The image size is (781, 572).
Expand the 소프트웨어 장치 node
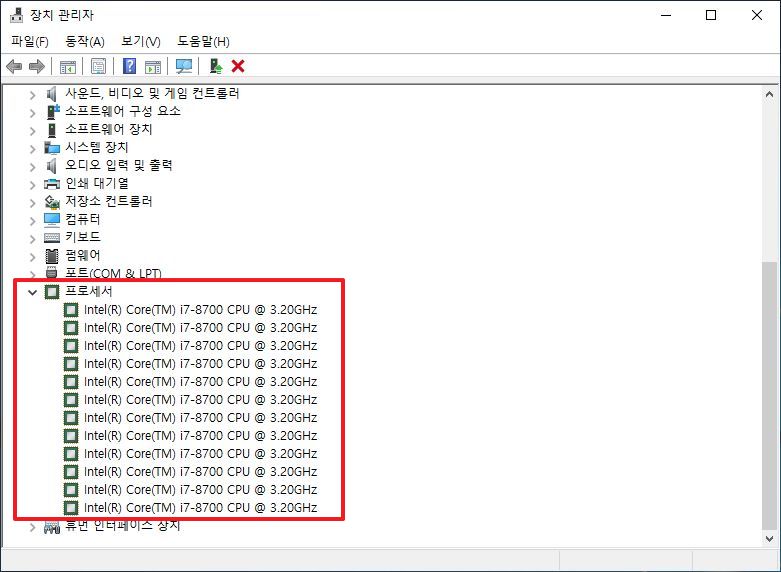32,131
